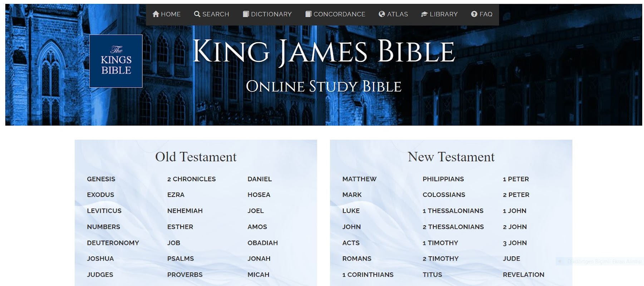This screenshot has height=286, width=644.
Task: Click the house icon beside HOME
Action: tap(156, 14)
